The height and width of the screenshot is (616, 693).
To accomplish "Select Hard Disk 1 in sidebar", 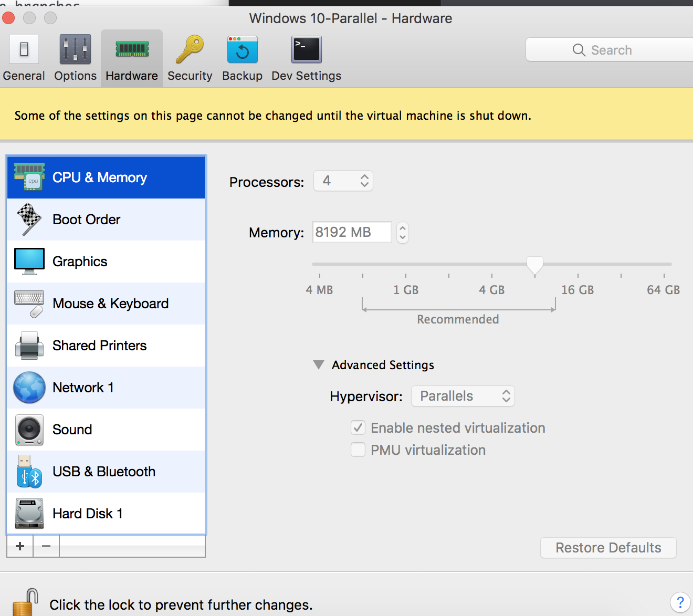I will pos(106,514).
